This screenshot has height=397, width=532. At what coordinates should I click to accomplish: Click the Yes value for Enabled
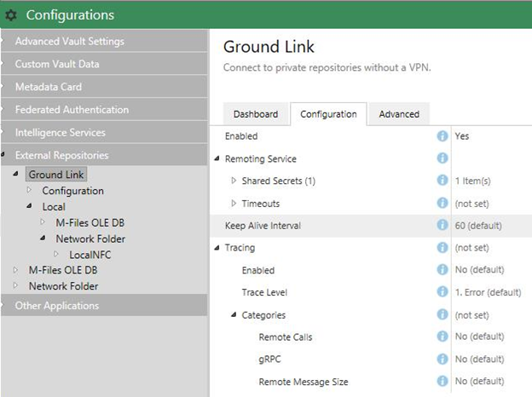coord(462,136)
